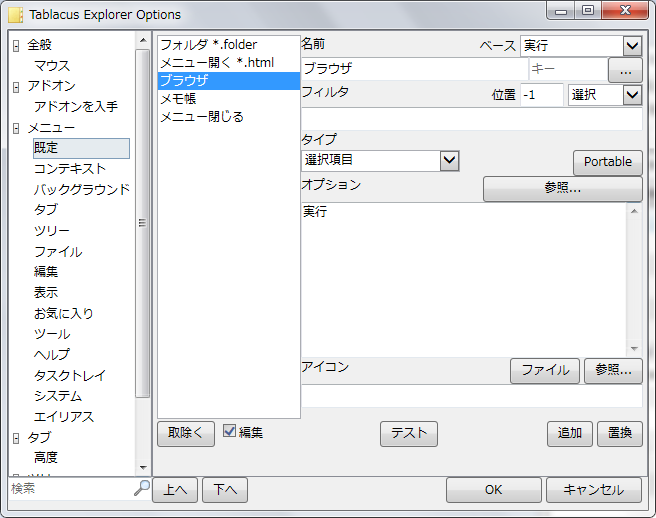Select タスクトレイ in the tree
Screen dimensions: 656x518
pos(70,375)
